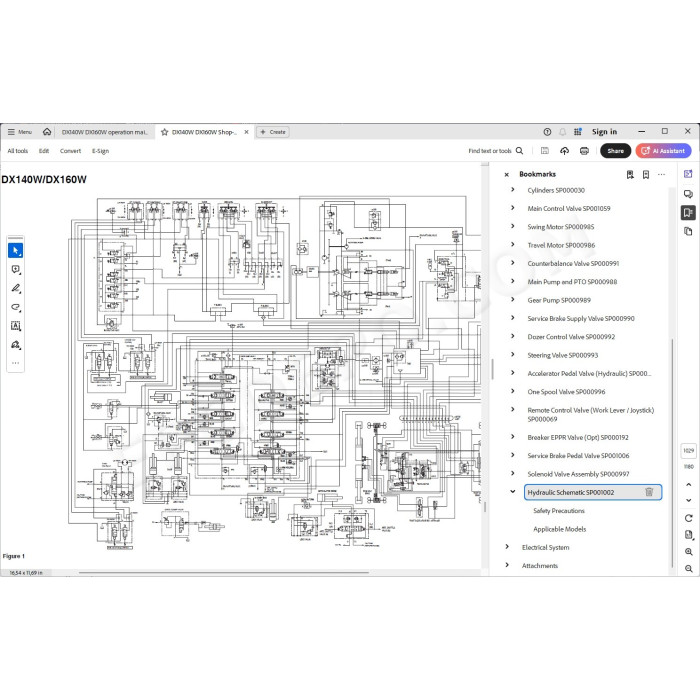700x700 pixels.
Task: Show more quick tools ellipsis
Action: click(16, 363)
